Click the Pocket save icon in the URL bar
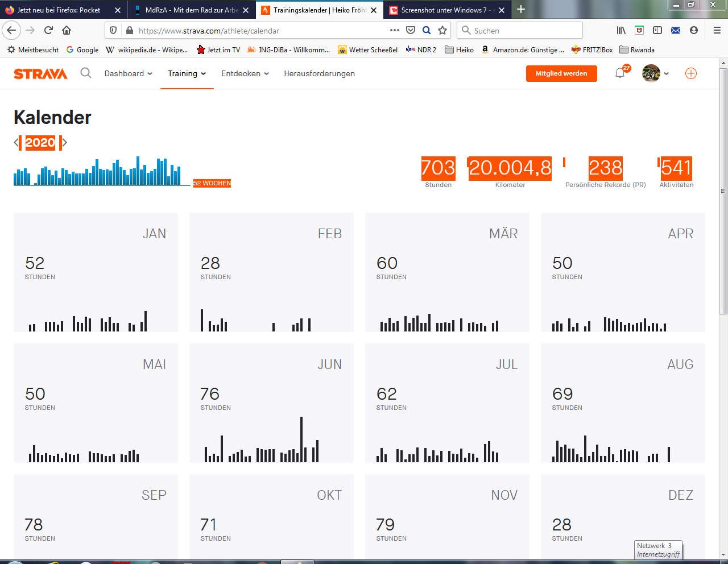The image size is (728, 564). (411, 30)
